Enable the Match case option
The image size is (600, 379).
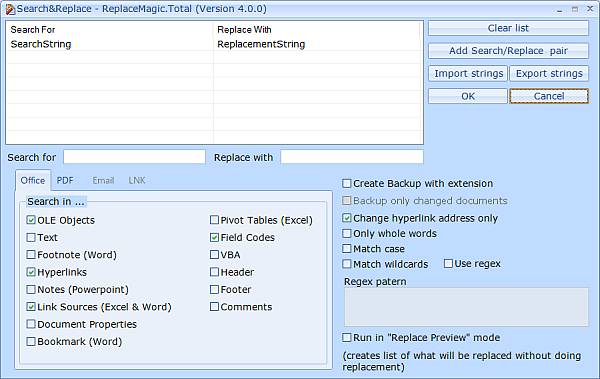coord(347,249)
